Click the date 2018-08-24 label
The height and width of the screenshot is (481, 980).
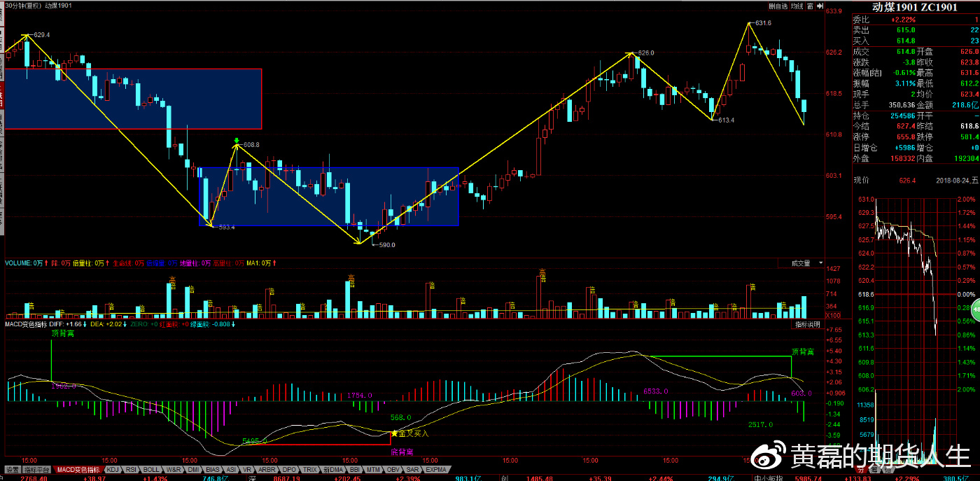point(957,181)
